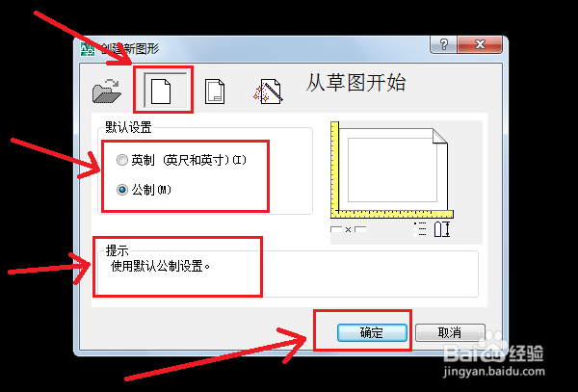This screenshot has height=392, width=578.
Task: Click the line spacing icon under preview
Action: point(420,229)
